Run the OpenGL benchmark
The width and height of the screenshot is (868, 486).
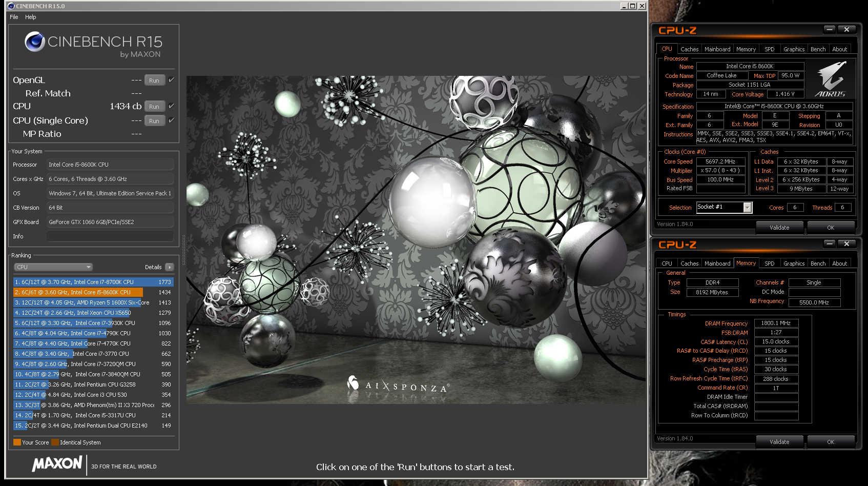point(154,80)
